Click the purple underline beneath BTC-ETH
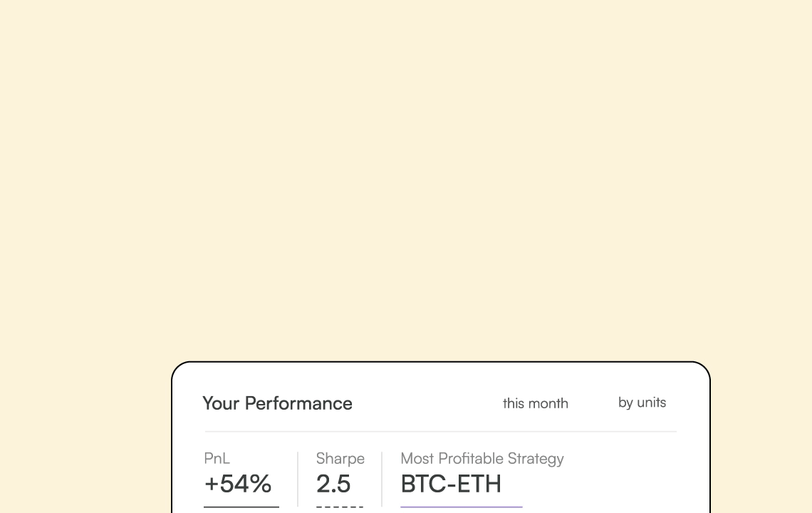This screenshot has width=812, height=513. (461, 507)
